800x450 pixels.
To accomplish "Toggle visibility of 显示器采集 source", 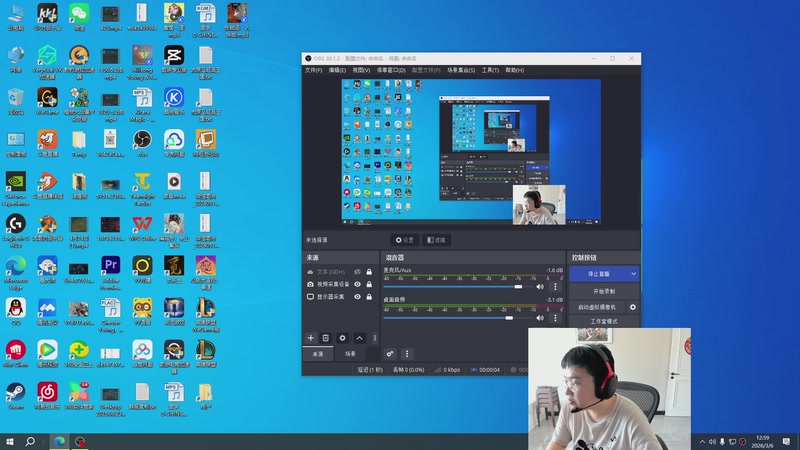I will point(358,296).
